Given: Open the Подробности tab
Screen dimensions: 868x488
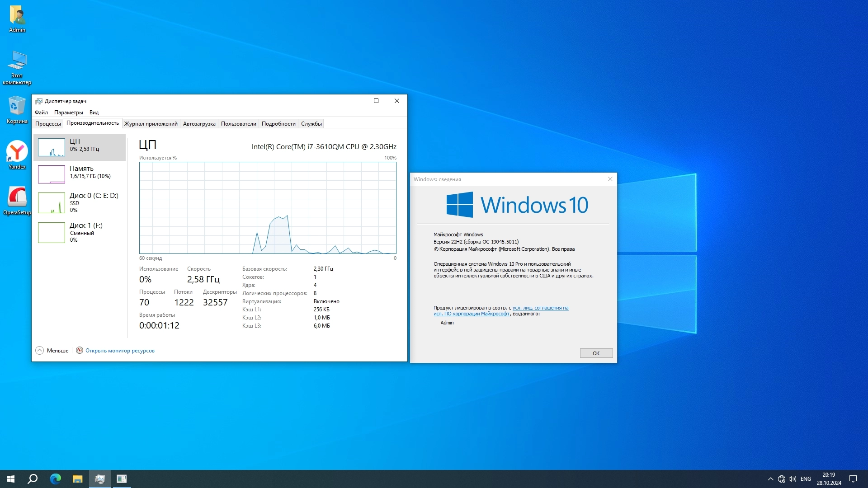Looking at the screenshot, I should 278,124.
